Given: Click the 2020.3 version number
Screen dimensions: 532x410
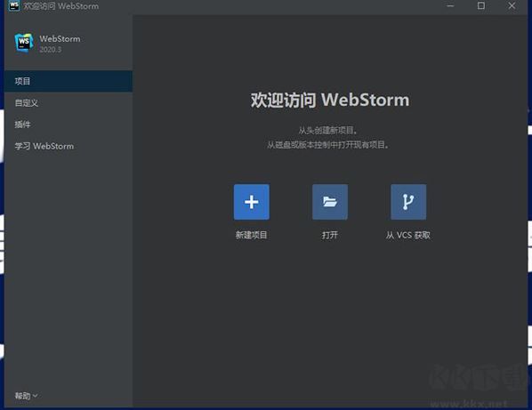Looking at the screenshot, I should point(50,50).
